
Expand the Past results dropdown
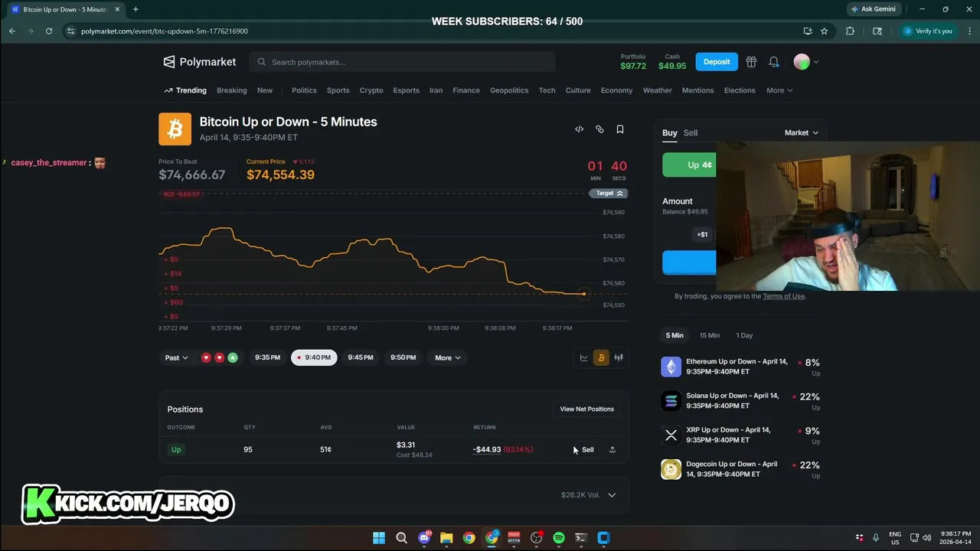176,357
